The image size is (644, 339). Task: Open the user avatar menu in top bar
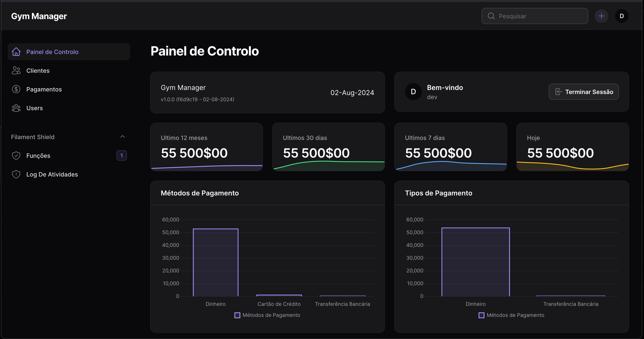coord(622,16)
